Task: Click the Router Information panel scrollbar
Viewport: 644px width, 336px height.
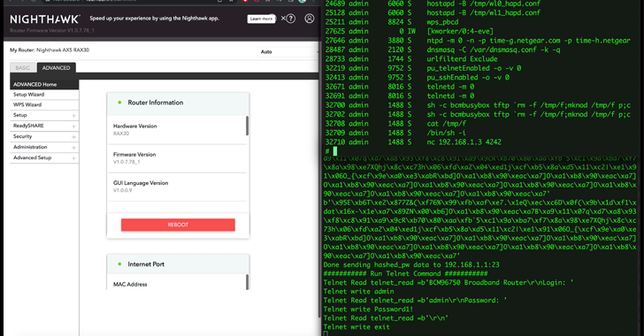Action: pos(248,126)
